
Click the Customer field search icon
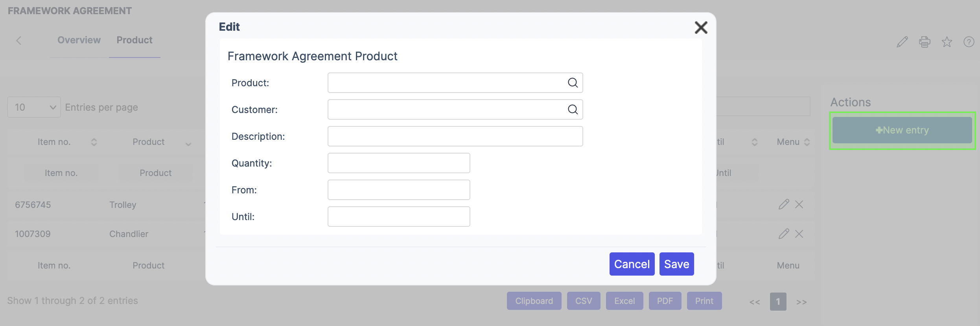(x=573, y=109)
